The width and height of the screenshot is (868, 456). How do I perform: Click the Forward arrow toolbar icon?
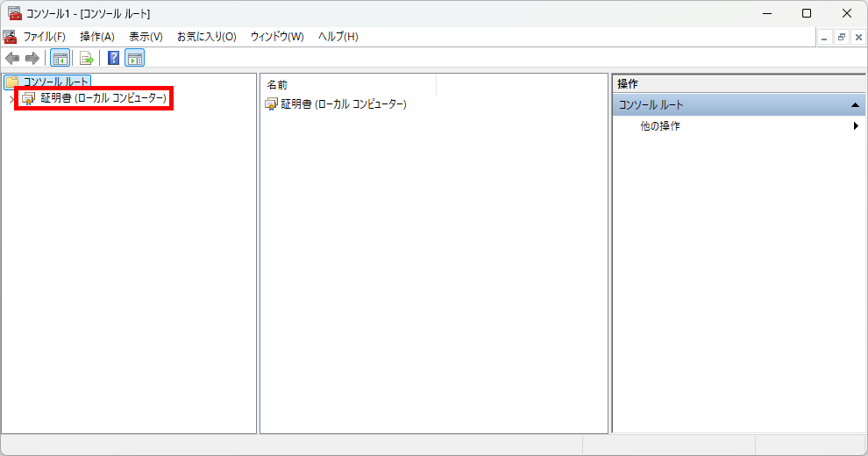[x=32, y=59]
